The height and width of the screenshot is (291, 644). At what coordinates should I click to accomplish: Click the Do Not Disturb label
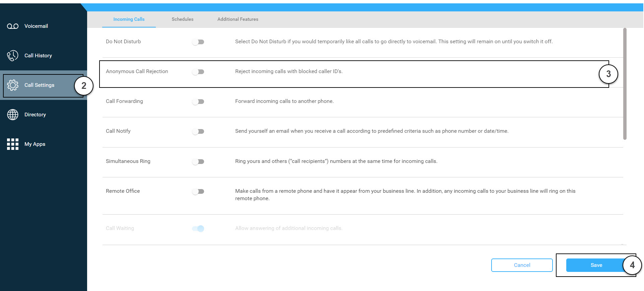tap(123, 42)
